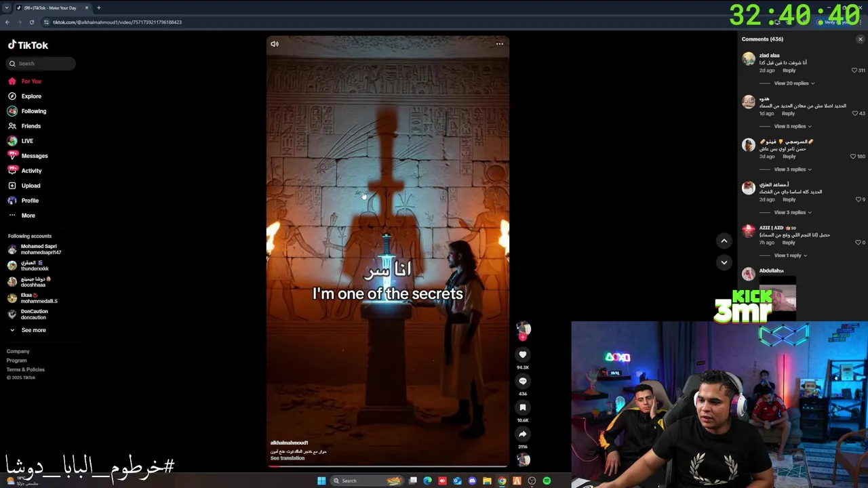Open Microsoft Edge from taskbar

427,481
